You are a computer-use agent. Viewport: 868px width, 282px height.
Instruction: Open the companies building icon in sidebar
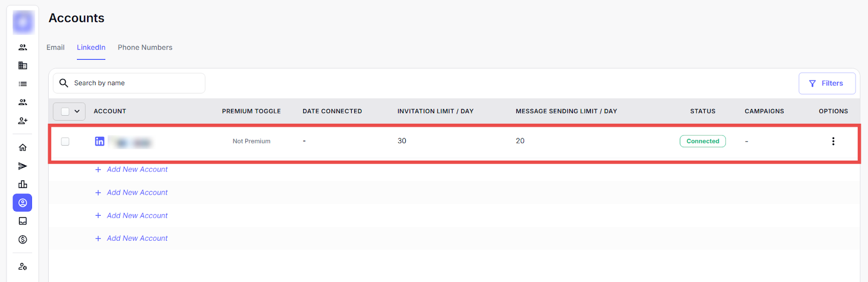23,66
